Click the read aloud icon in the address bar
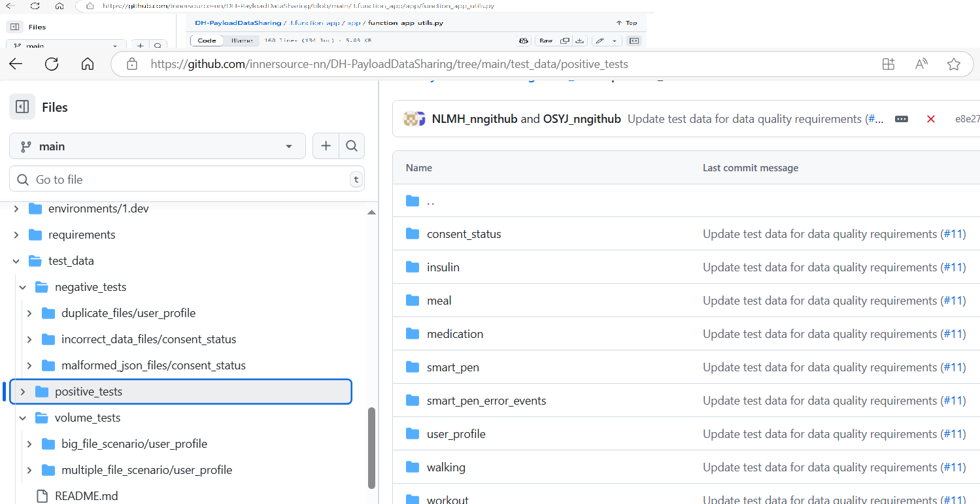The width and height of the screenshot is (980, 504). pos(921,64)
